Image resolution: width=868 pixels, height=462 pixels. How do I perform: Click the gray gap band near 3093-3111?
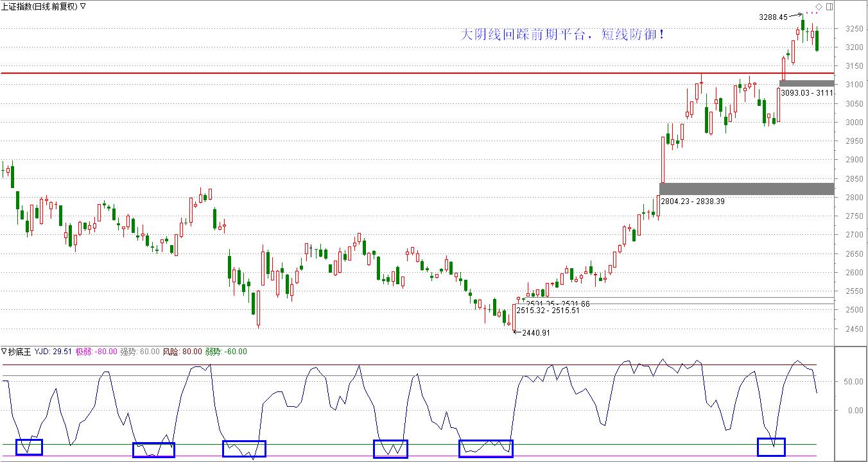[806, 83]
